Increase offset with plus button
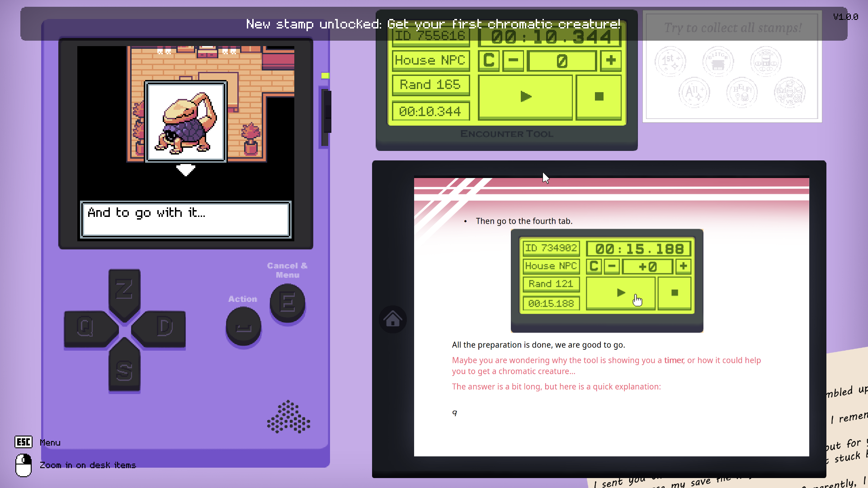 pyautogui.click(x=611, y=61)
